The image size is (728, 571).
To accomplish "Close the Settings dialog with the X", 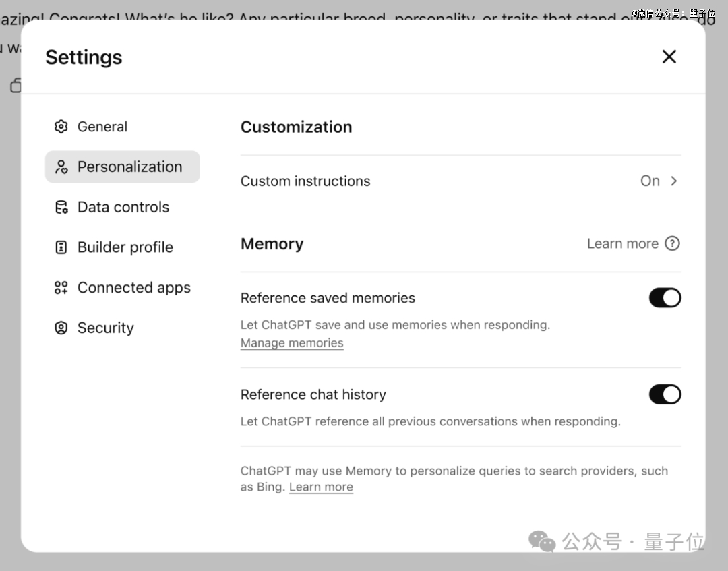I will [669, 57].
